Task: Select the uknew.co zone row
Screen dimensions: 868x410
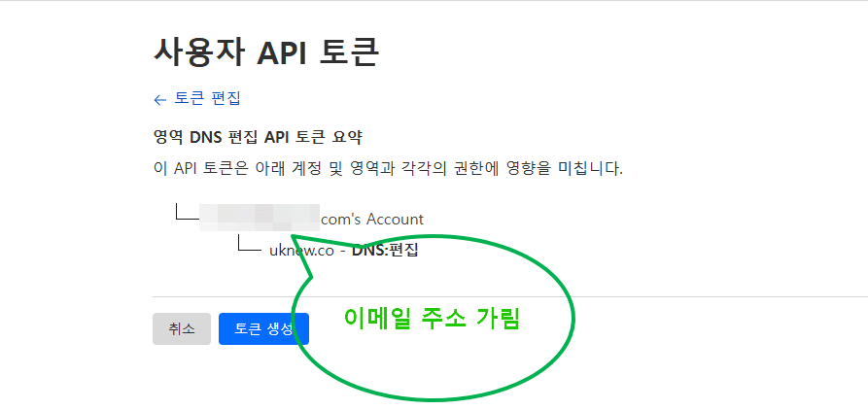Action: pyautogui.click(x=343, y=251)
